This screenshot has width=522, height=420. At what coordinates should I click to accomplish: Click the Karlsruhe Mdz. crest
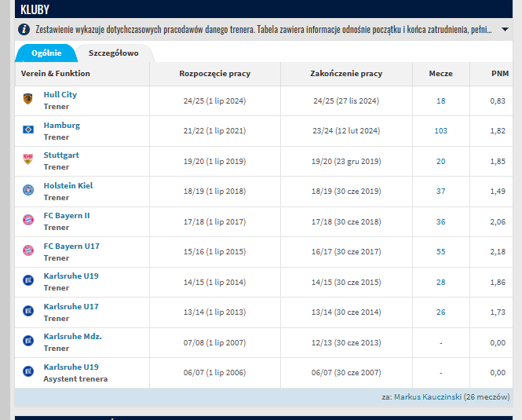point(28,341)
